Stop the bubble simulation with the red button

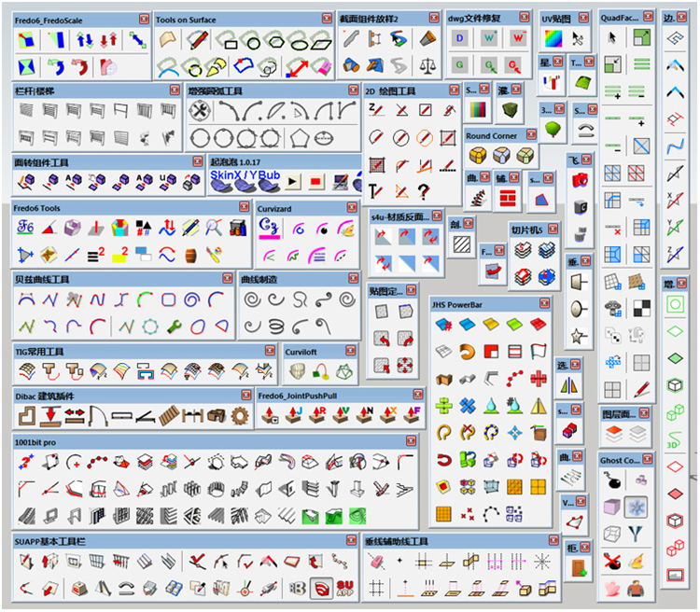[x=315, y=182]
